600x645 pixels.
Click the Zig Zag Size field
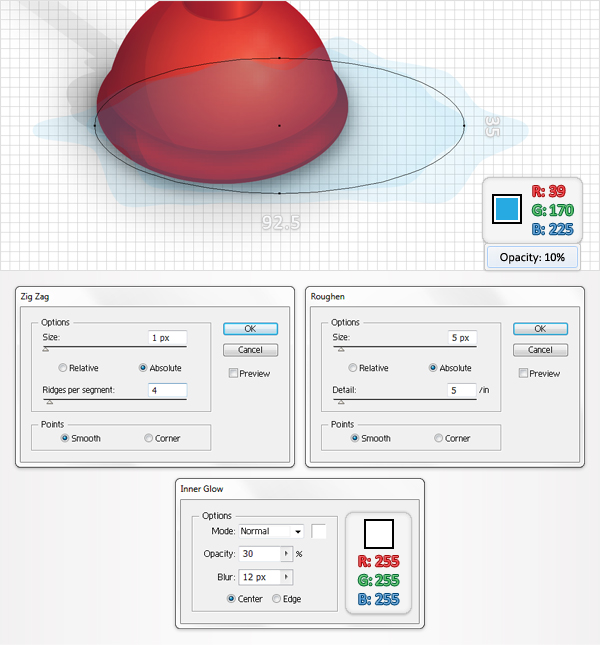pos(167,337)
